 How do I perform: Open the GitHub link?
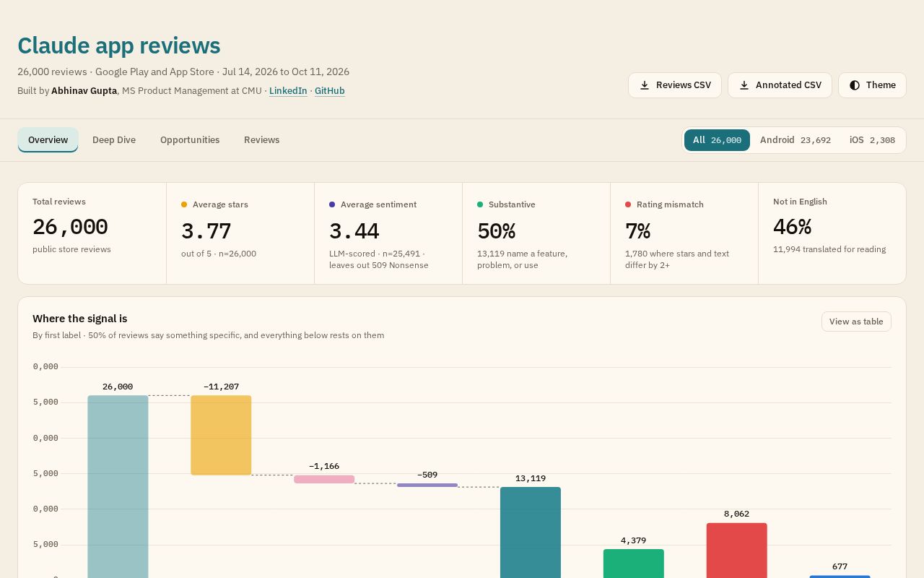click(x=329, y=91)
